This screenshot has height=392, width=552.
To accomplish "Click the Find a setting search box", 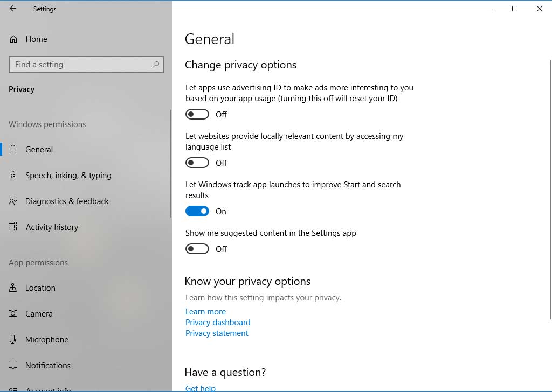I will (86, 64).
